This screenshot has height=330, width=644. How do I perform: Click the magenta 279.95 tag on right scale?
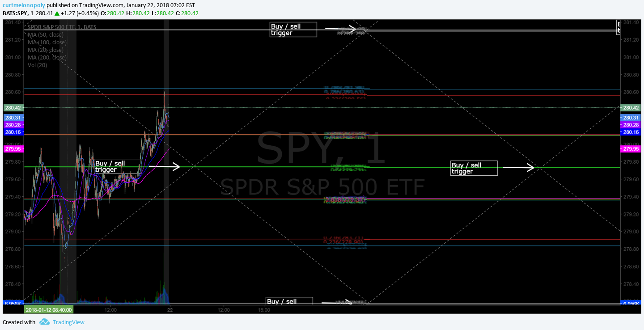(631, 149)
